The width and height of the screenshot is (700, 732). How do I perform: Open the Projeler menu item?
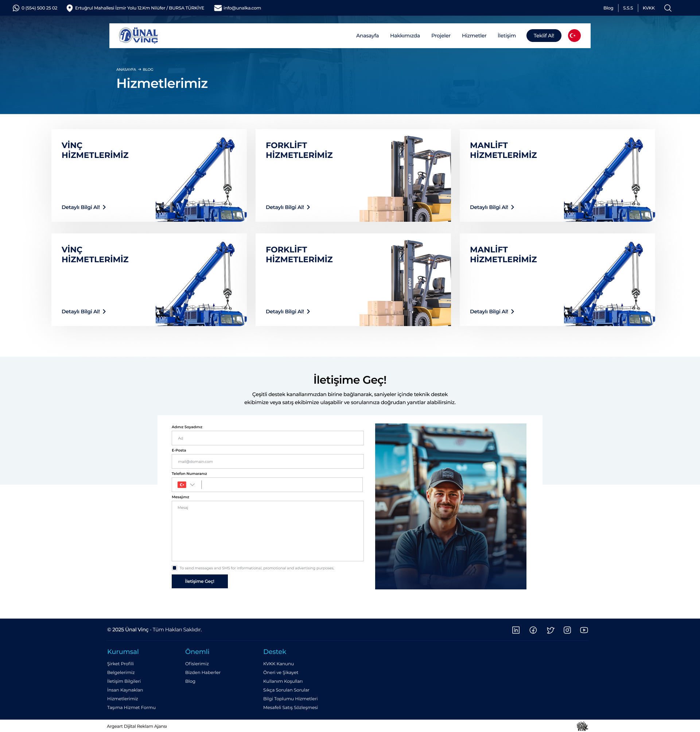point(441,35)
